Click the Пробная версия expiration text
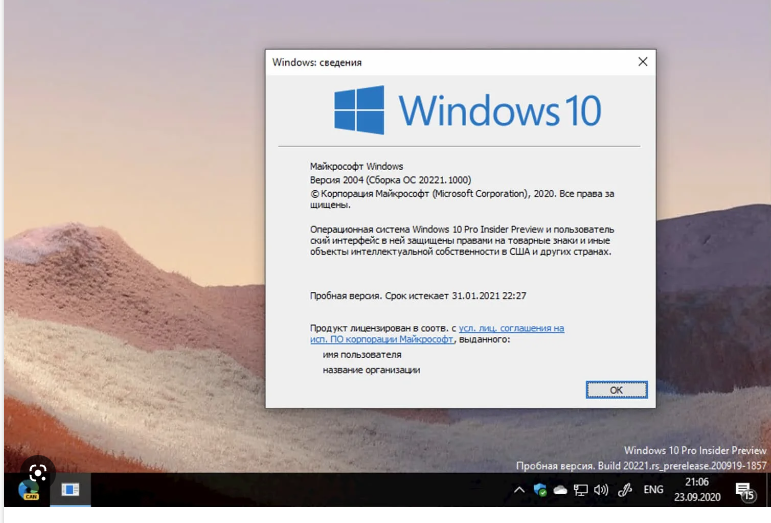The width and height of the screenshot is (771, 523). pyautogui.click(x=418, y=296)
